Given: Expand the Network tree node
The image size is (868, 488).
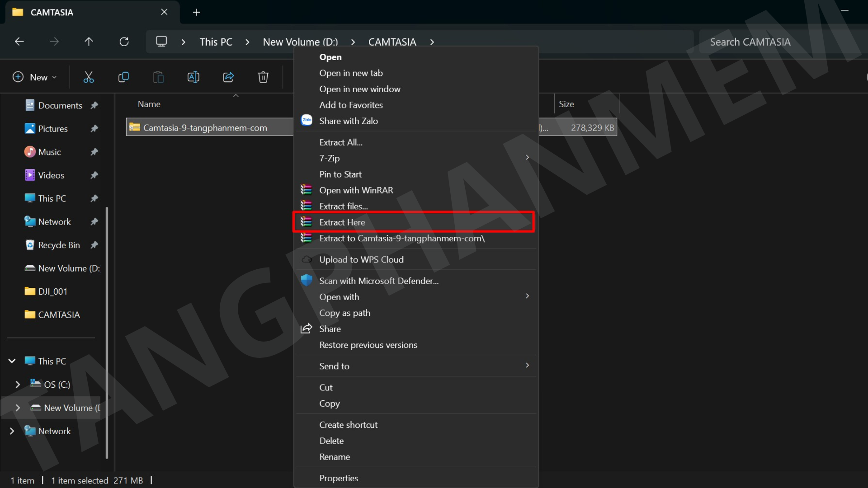Looking at the screenshot, I should [x=12, y=431].
